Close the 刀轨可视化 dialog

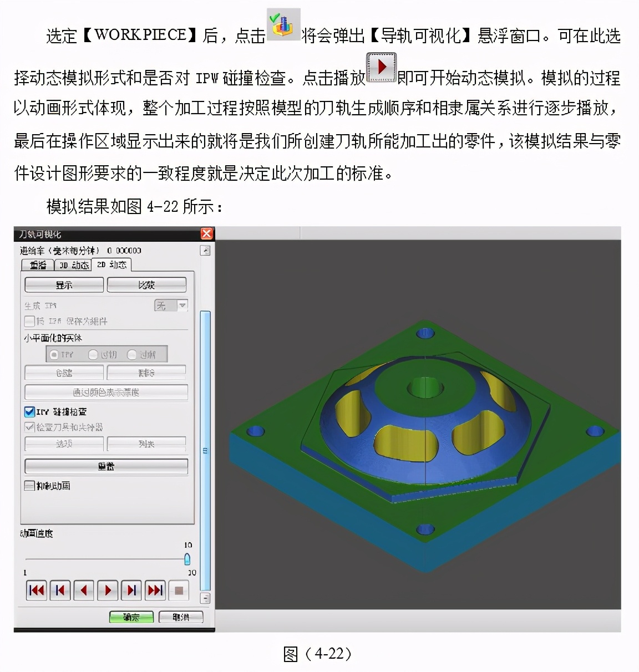tap(207, 234)
